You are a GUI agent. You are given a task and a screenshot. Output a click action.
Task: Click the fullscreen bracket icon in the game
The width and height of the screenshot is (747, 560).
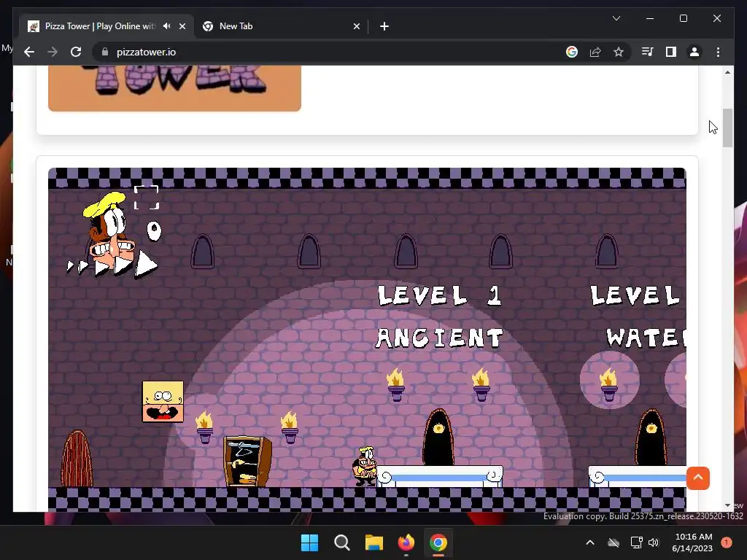146,198
